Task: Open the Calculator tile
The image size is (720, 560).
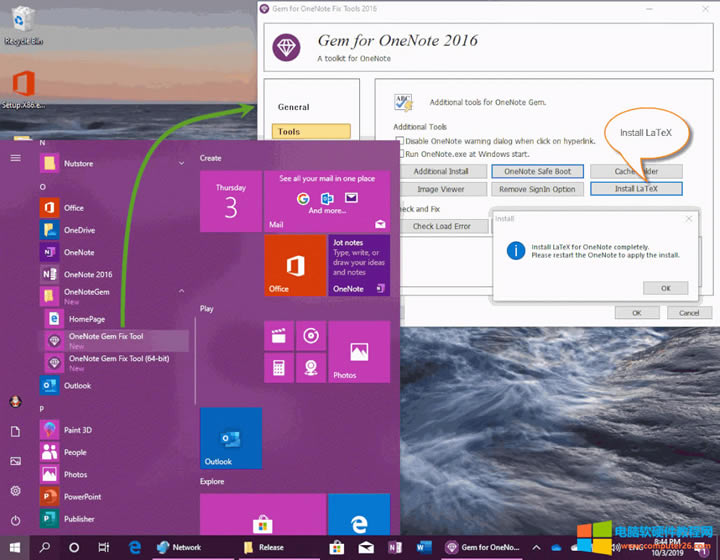Action: tap(278, 367)
